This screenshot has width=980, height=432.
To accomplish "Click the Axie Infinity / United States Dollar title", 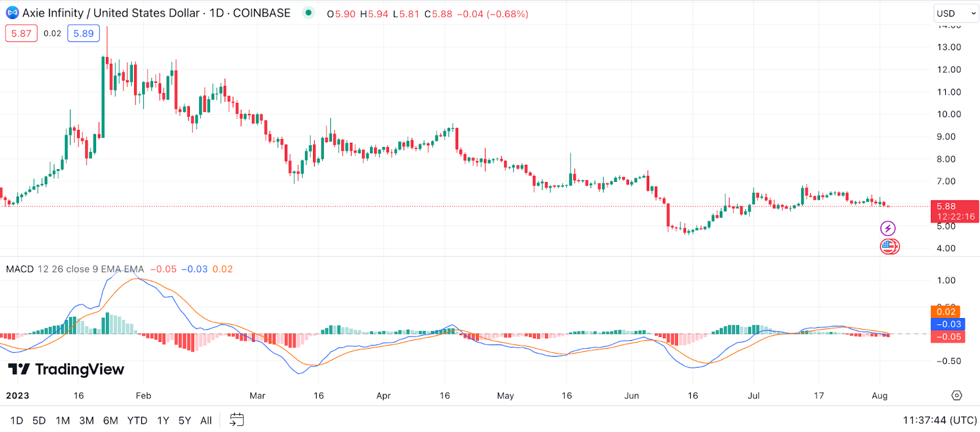I will 111,13.
